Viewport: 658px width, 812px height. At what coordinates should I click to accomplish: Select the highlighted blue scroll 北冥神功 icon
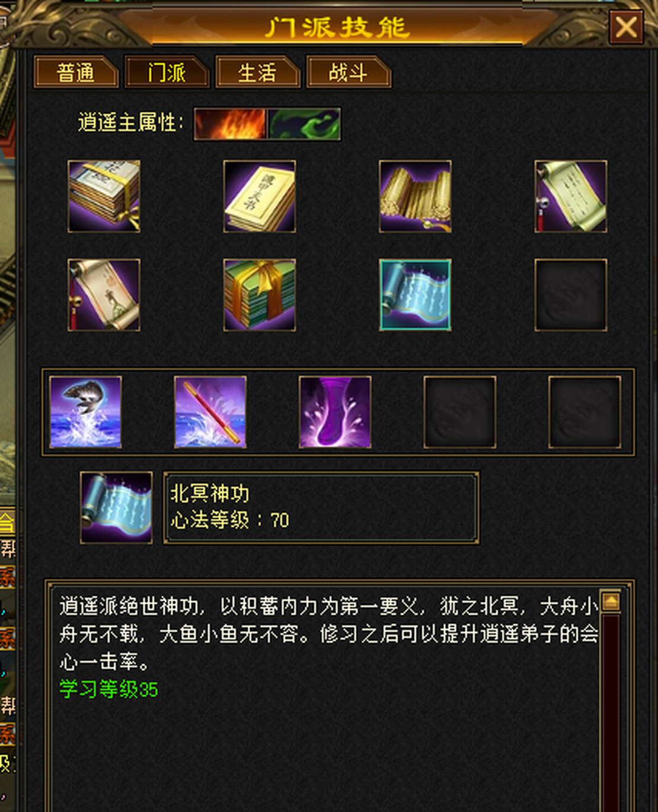click(x=415, y=295)
